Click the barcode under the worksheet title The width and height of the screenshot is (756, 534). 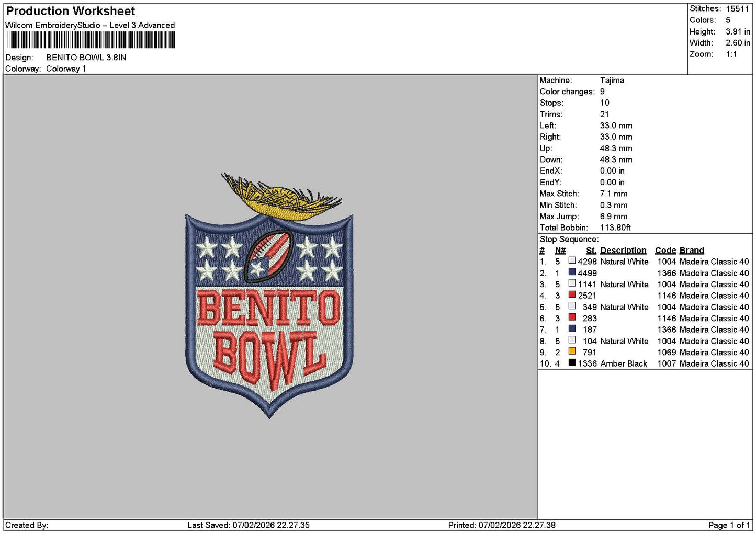click(91, 40)
